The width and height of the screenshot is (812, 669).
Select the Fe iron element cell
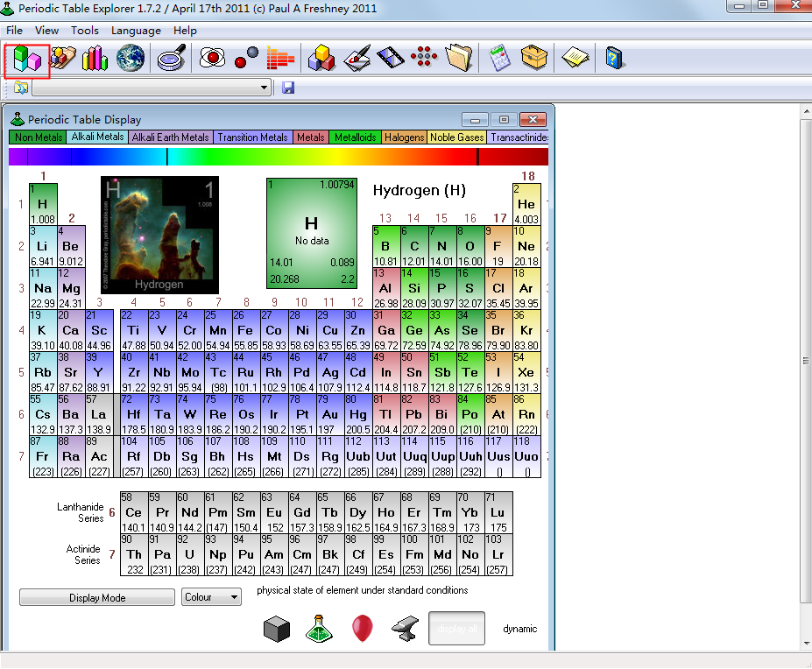pos(246,331)
